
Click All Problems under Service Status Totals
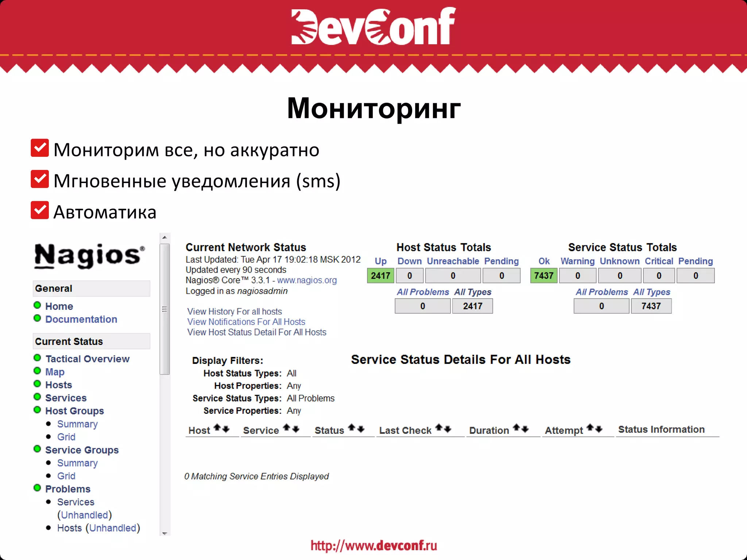(602, 292)
